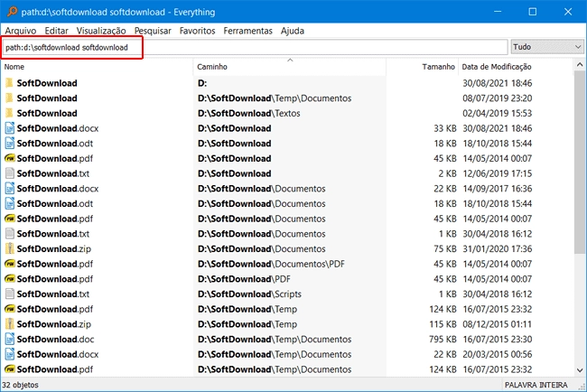Click the Nome column header
This screenshot has width=587, height=392.
[x=15, y=67]
